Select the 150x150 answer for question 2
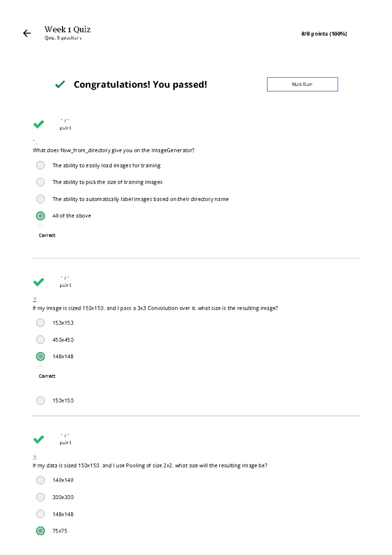Viewport: 392px width, 555px height. coord(40,400)
